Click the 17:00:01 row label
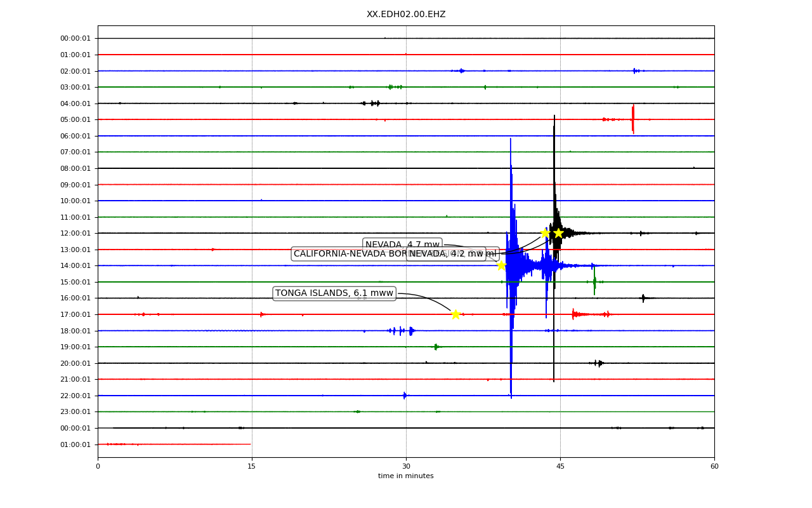812x508 pixels. coord(75,315)
